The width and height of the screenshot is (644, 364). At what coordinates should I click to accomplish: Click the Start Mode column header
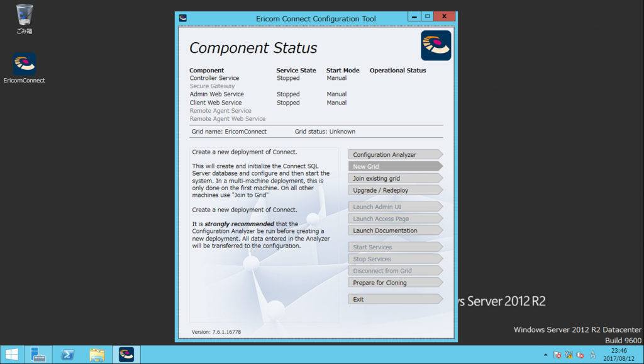(343, 71)
